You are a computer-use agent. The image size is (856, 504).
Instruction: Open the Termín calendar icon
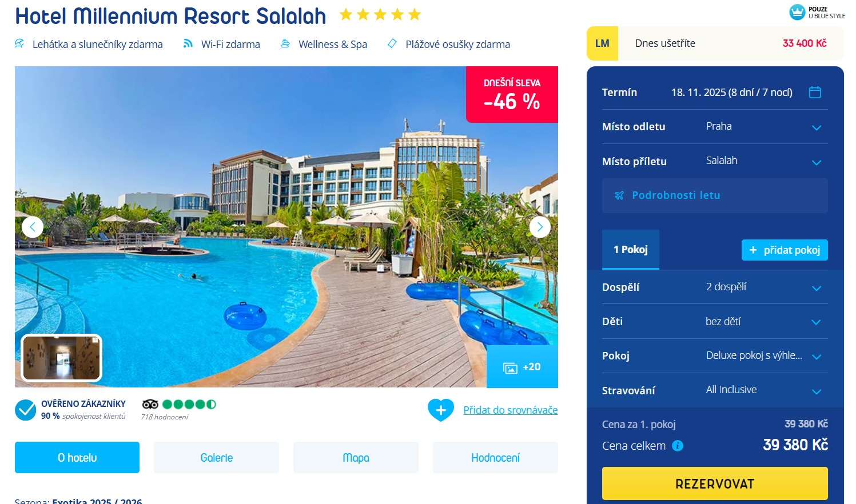pos(815,92)
